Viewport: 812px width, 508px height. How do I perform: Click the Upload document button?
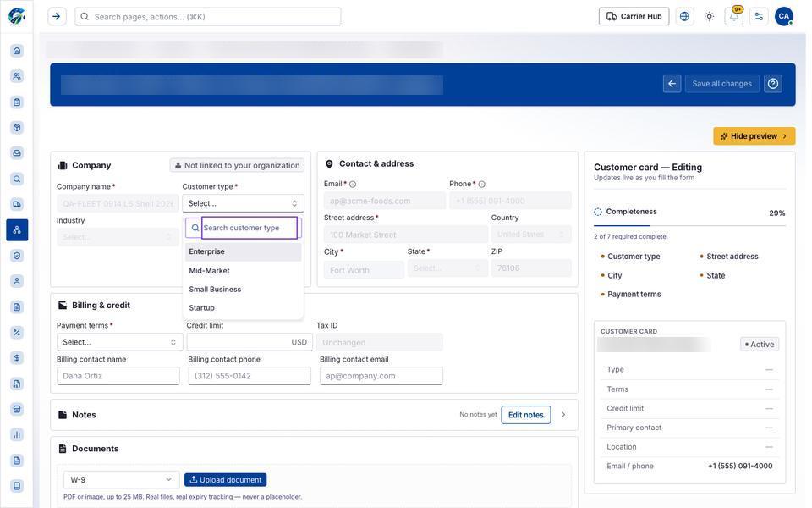[x=225, y=479]
